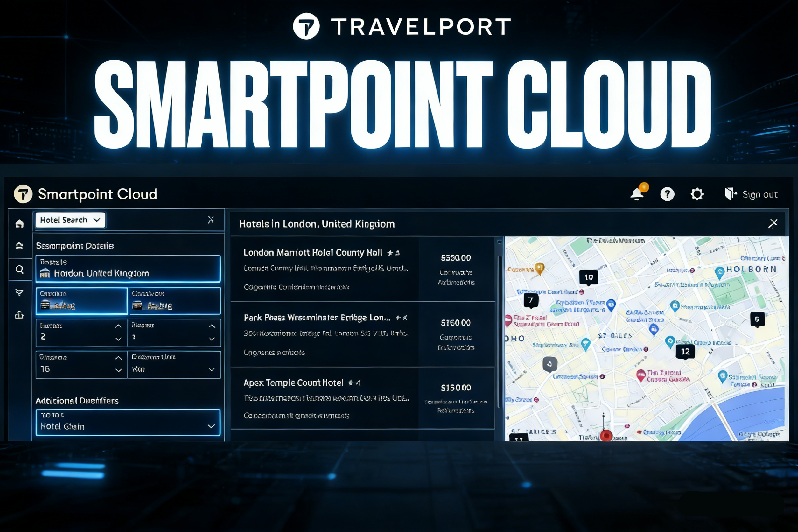798x532 pixels.
Task: Select the search magnifier sidebar icon
Action: click(x=20, y=269)
